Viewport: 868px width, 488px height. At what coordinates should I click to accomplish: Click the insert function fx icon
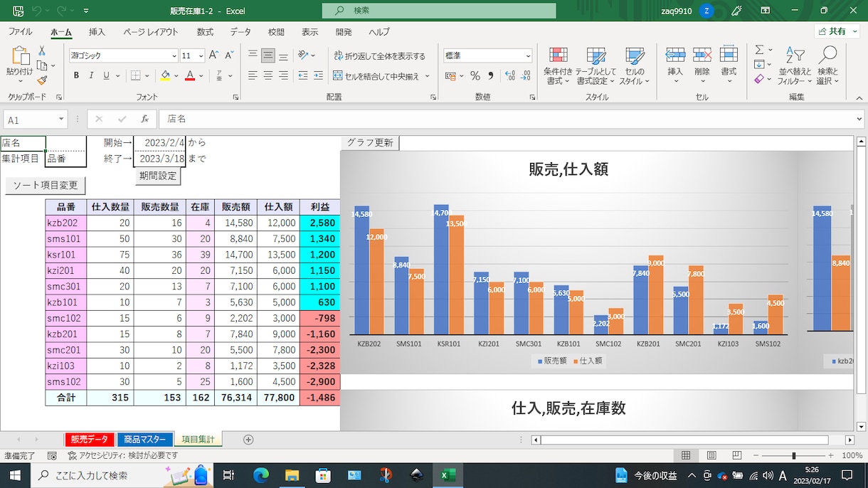(x=144, y=120)
